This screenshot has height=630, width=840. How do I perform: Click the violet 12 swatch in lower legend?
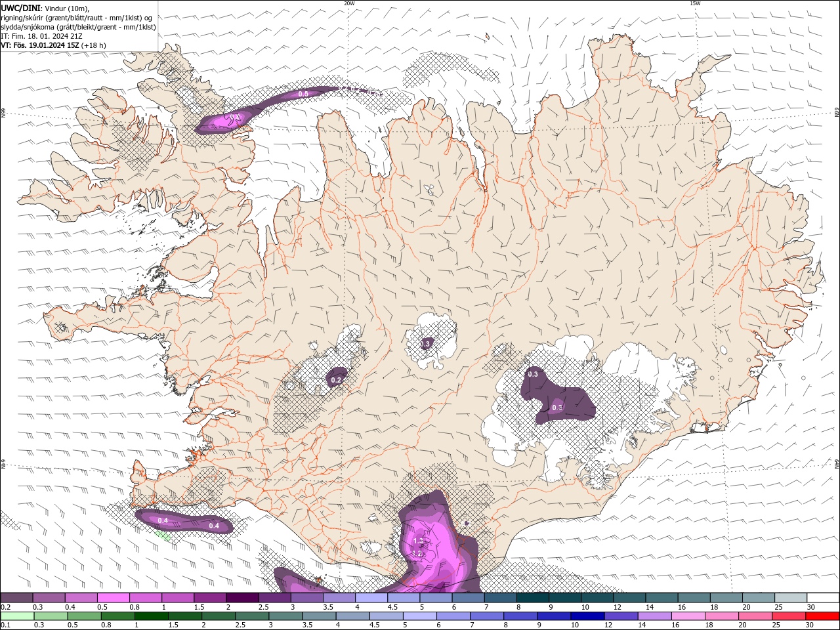coord(621,616)
